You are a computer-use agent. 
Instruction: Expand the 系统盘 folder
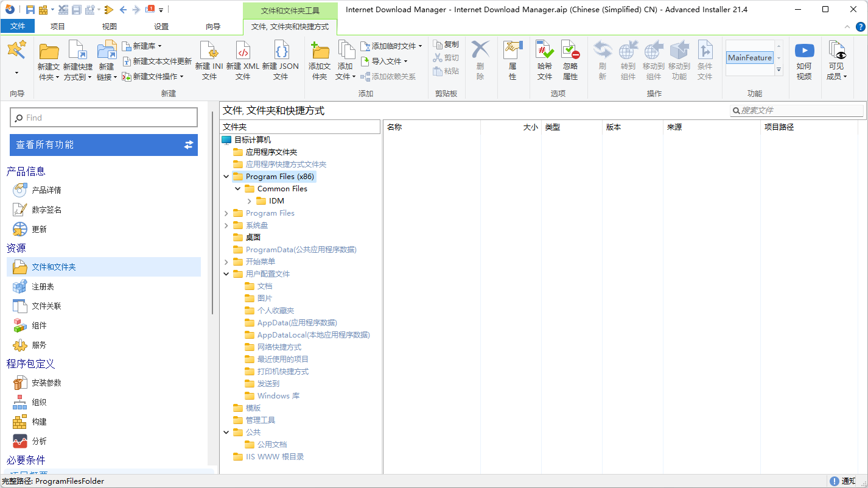tap(226, 225)
